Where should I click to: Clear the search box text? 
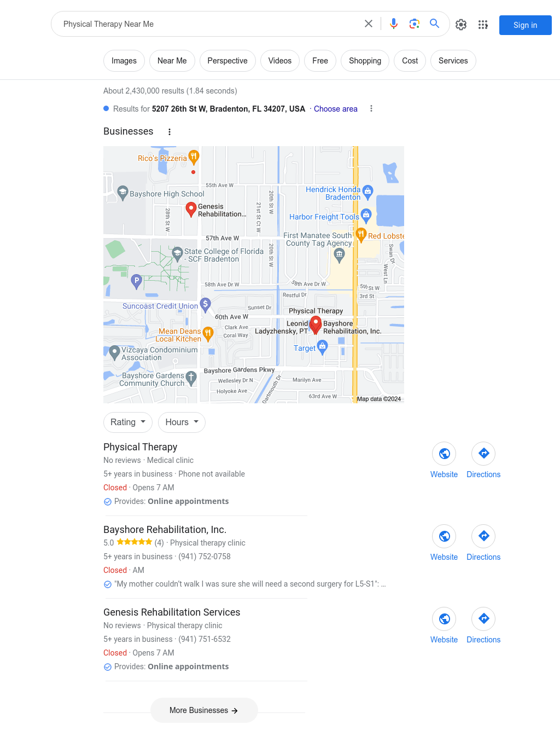[x=369, y=24]
